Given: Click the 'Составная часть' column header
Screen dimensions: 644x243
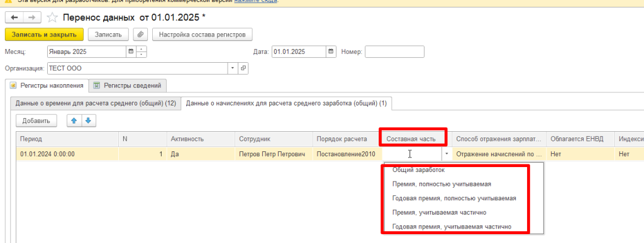Looking at the screenshot, I should (416, 139).
